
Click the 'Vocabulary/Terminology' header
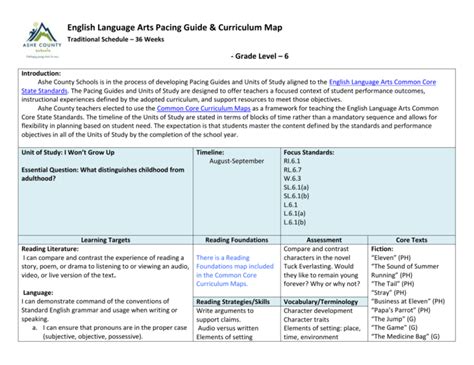pos(321,302)
